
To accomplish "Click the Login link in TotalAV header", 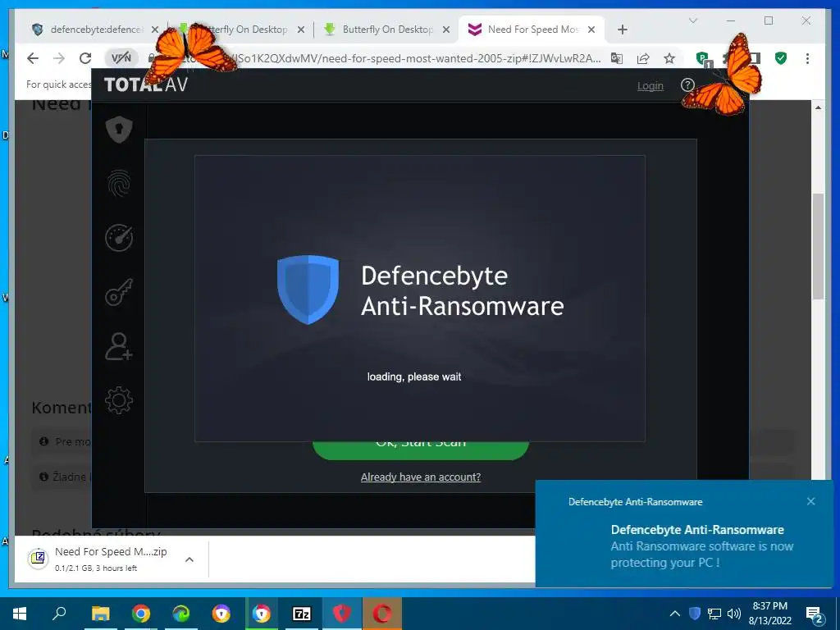I will [650, 85].
